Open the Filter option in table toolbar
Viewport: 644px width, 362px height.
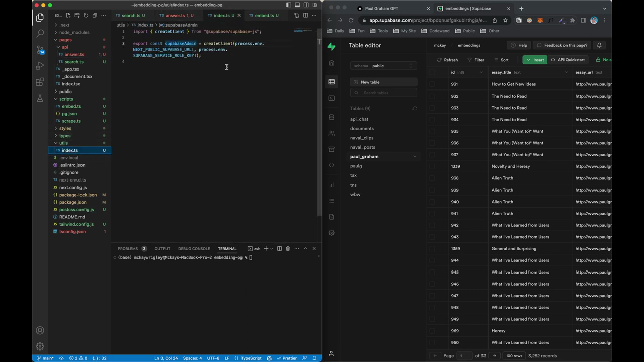(475, 60)
